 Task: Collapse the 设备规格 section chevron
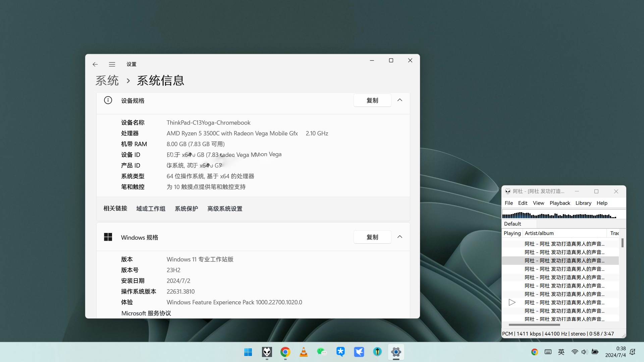coord(400,100)
